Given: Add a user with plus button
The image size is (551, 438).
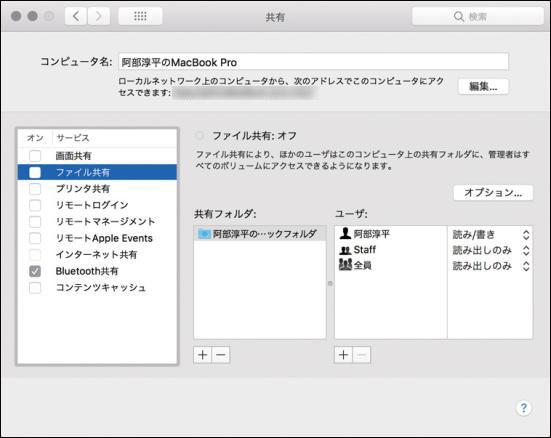Looking at the screenshot, I should tap(343, 355).
